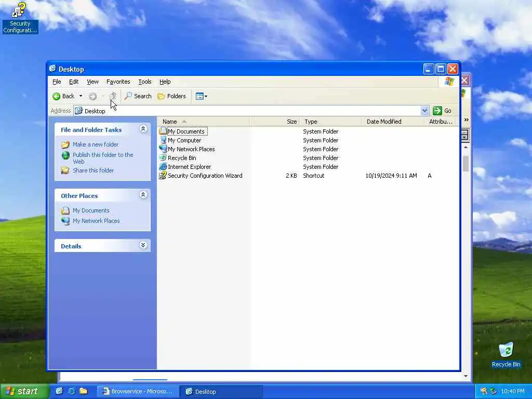Click the 10/19/2024 9:11 AM date cell
Screen dimensions: 532x399
point(391,176)
